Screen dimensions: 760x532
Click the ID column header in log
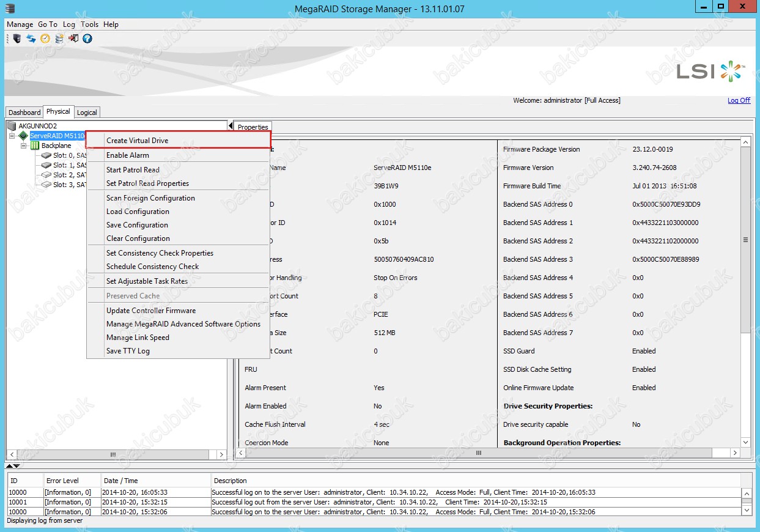point(25,481)
